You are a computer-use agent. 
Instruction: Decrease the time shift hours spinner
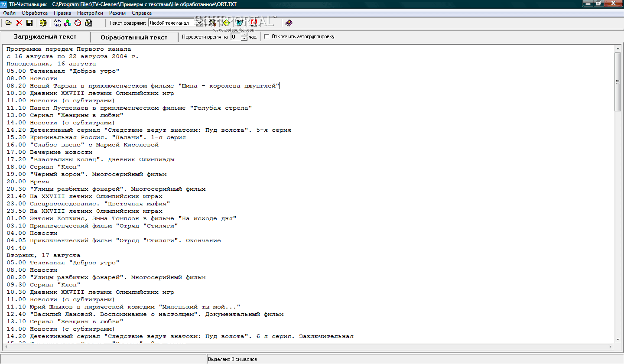coord(244,39)
